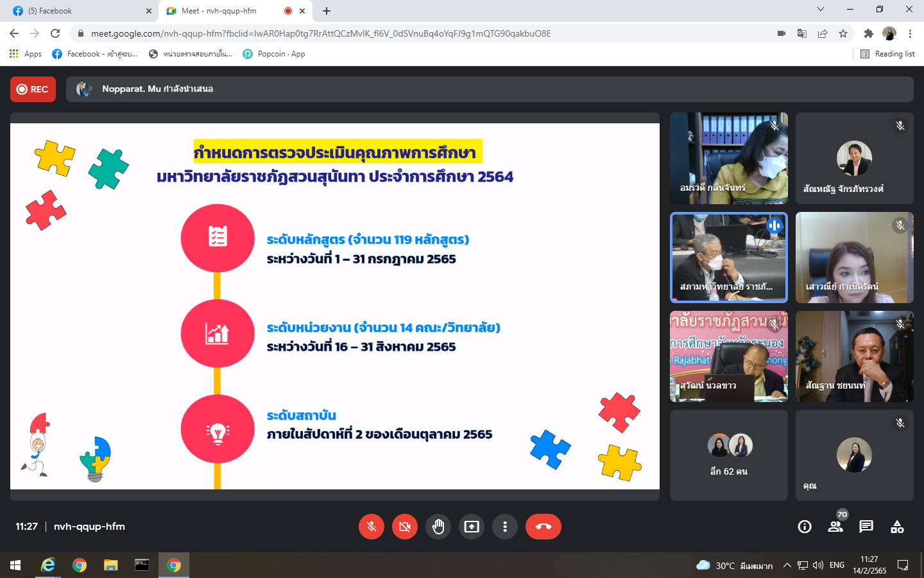
Task: Click the present screen icon
Action: [x=472, y=527]
